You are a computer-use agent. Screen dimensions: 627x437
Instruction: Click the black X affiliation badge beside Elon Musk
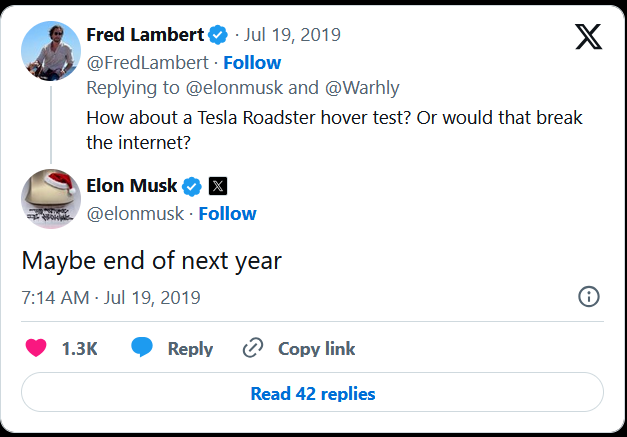218,186
